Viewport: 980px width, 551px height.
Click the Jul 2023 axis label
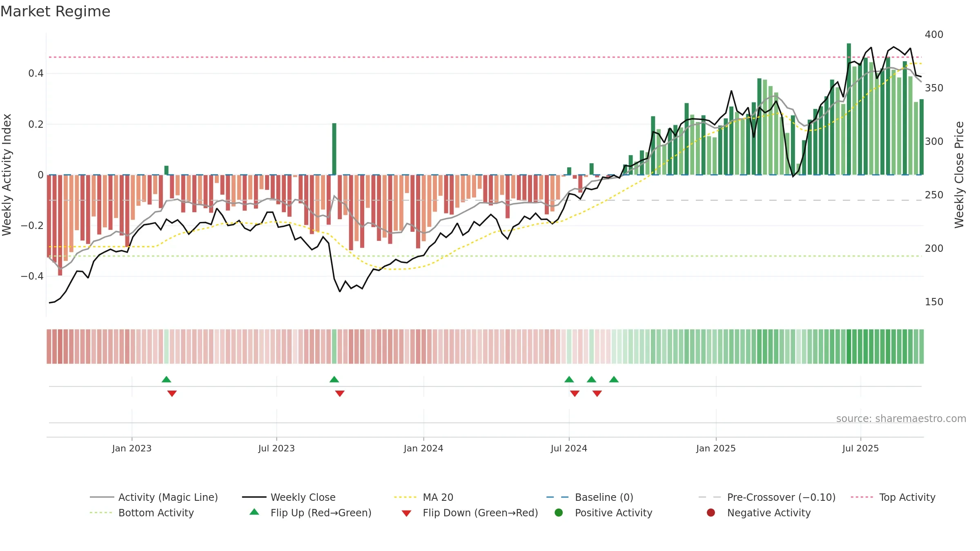276,448
